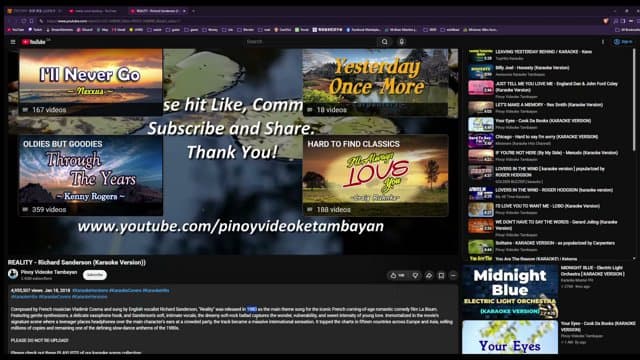Image resolution: width=640 pixels, height=360 pixels.
Task: Click the YouTube logo
Action: (34, 42)
